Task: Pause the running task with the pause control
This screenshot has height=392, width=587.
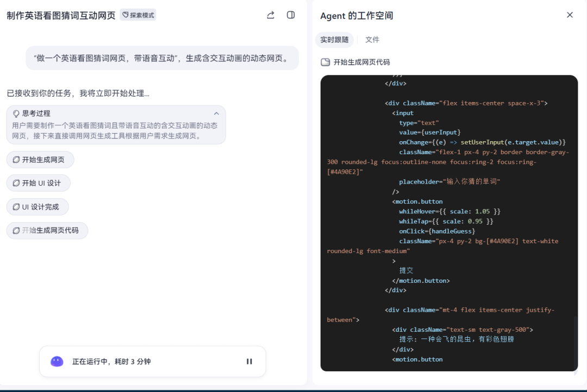Action: click(249, 361)
